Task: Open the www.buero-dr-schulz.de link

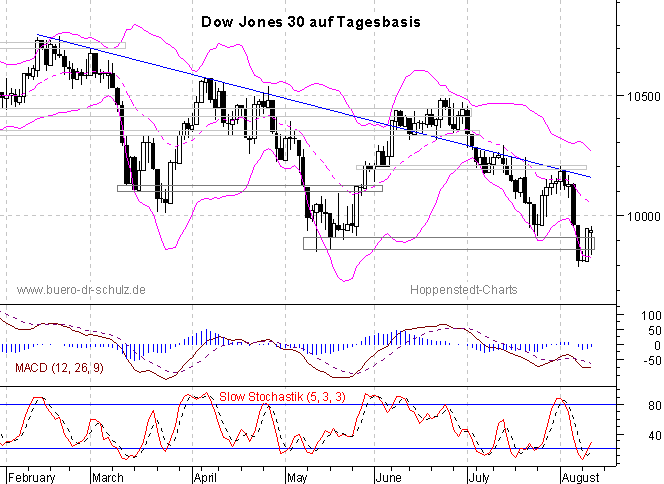Action: (83, 290)
